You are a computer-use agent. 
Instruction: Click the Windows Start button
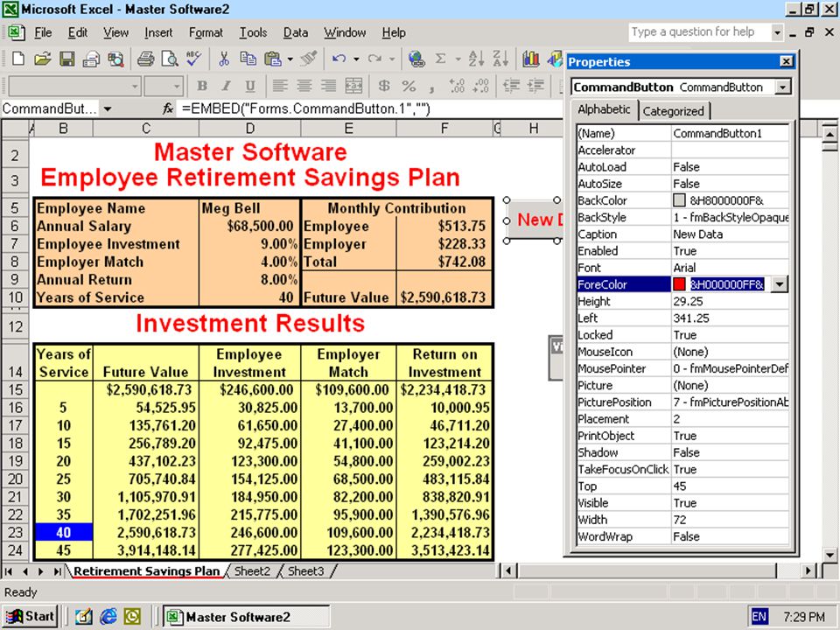(x=31, y=617)
